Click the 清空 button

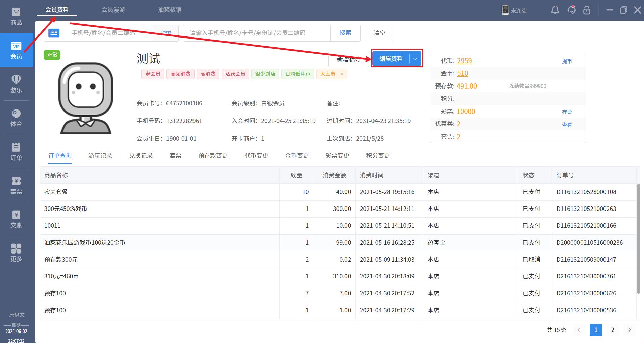[380, 33]
